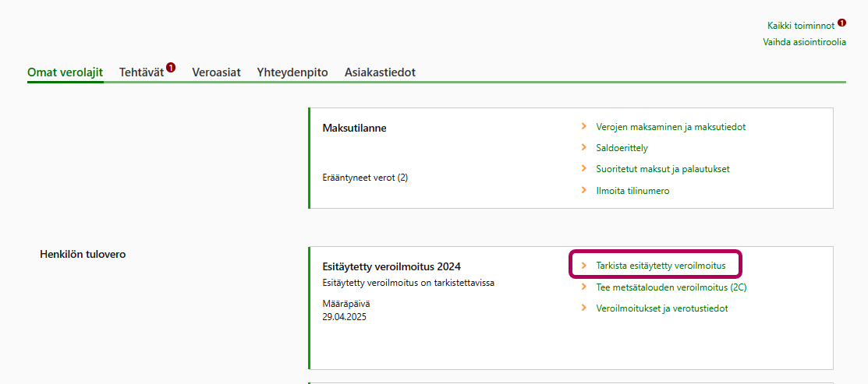Switch to the Tehtävät tab

141,72
